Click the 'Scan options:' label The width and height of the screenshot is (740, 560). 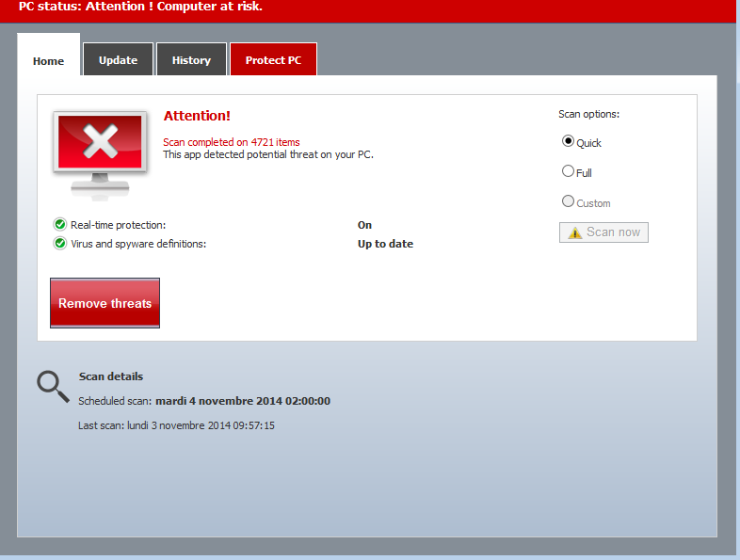tap(588, 114)
